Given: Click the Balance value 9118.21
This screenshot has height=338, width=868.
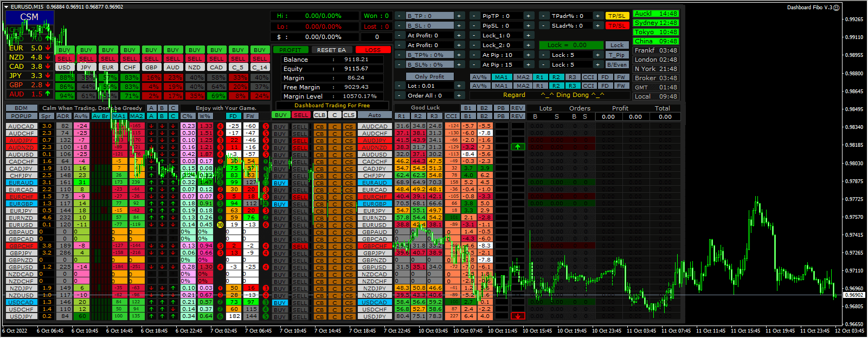Looking at the screenshot, I should 356,60.
